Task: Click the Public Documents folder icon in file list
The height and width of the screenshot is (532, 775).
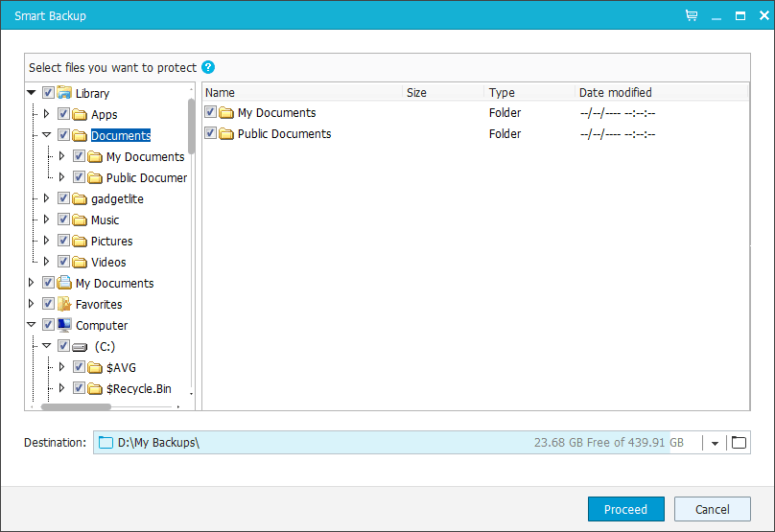Action: [x=226, y=134]
